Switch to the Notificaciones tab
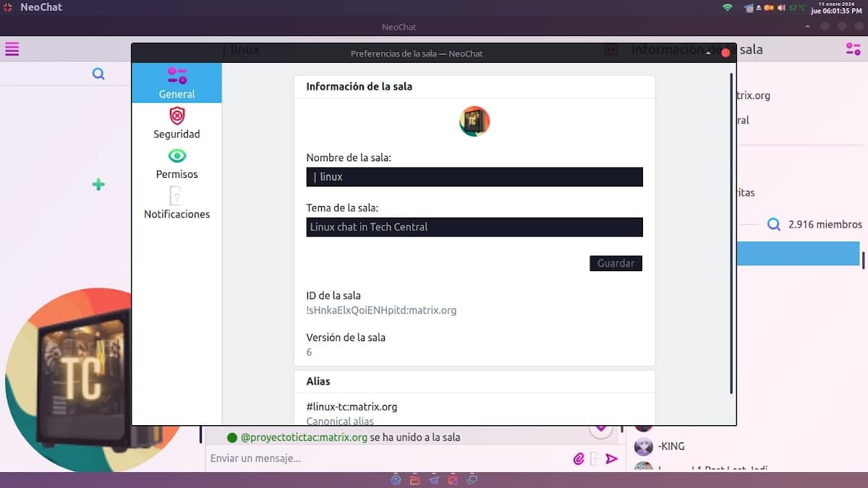This screenshot has width=868, height=488. click(176, 203)
